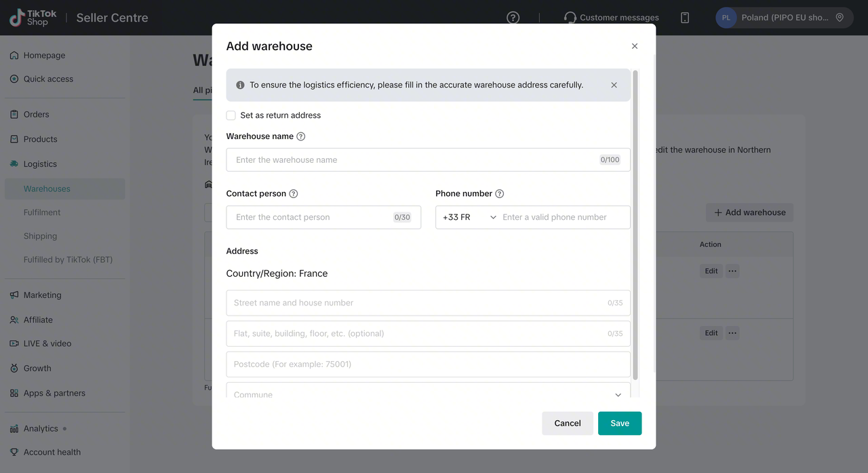The width and height of the screenshot is (868, 473).
Task: Click the Warehouse name help icon
Action: tap(301, 136)
